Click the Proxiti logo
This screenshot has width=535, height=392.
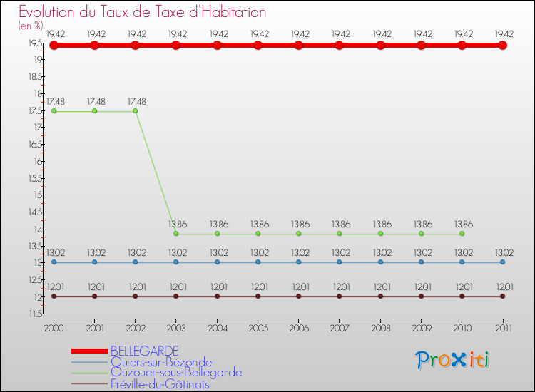pos(452,360)
